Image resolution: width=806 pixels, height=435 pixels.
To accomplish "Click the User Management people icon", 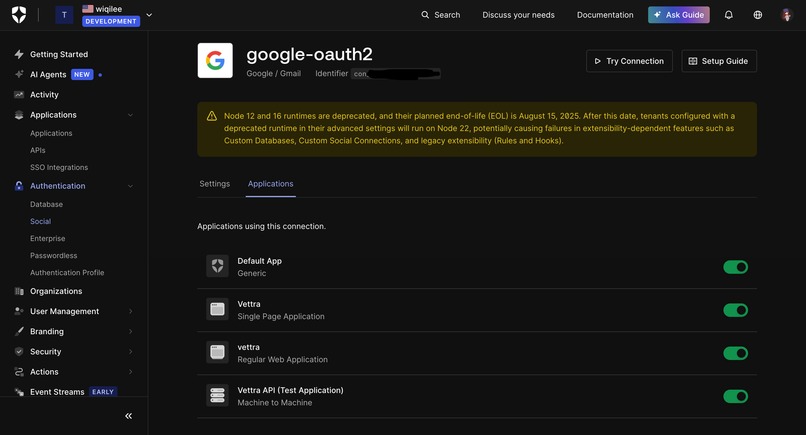I will click(19, 311).
